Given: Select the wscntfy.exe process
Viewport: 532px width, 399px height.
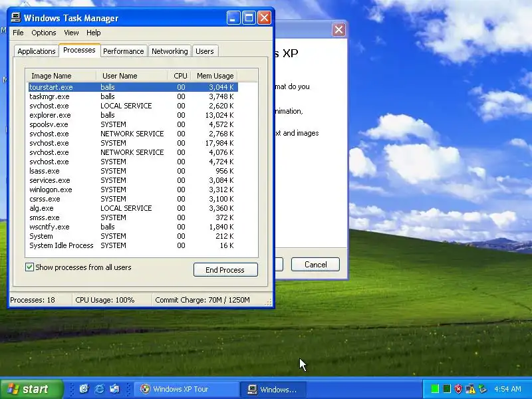Looking at the screenshot, I should click(x=133, y=227).
